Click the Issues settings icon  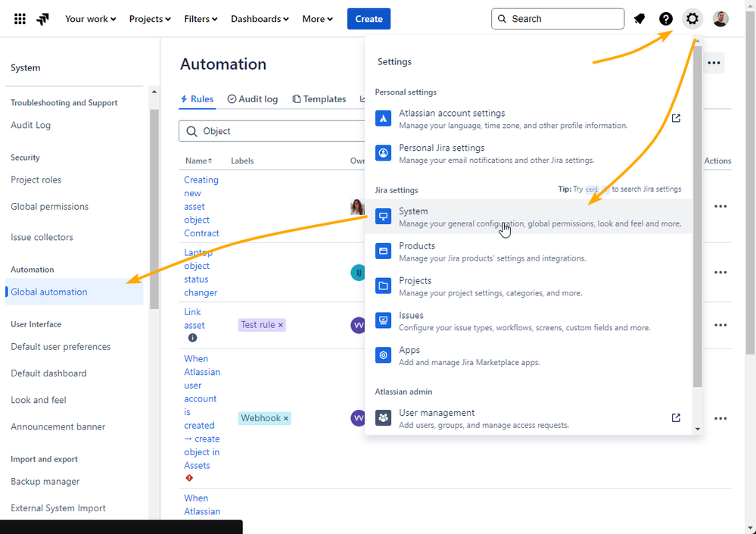[384, 321]
